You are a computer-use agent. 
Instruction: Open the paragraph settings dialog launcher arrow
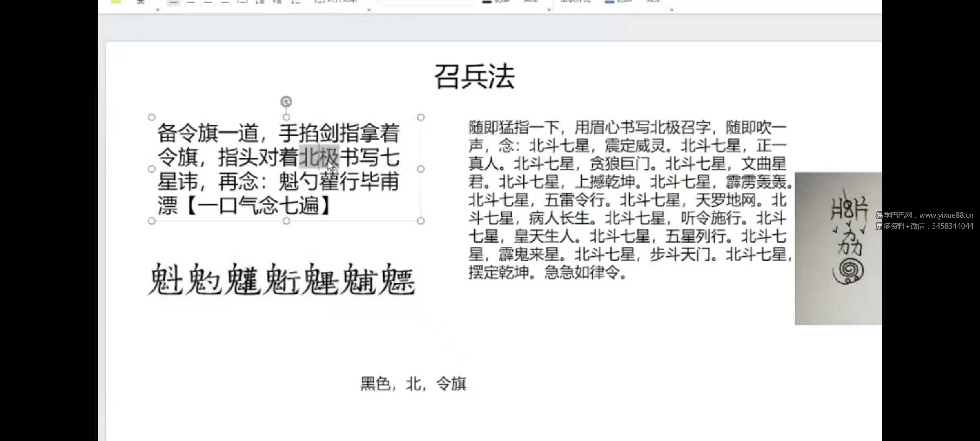click(369, 10)
